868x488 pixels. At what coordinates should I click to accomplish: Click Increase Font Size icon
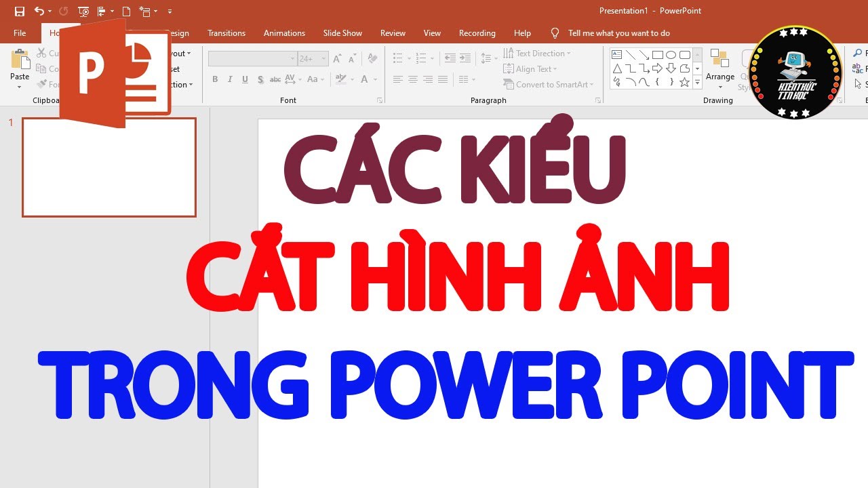337,59
